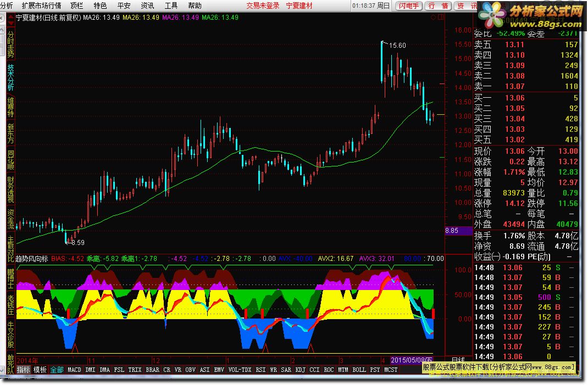Switch indicator to WR
Screen dimensions: 588x385
coord(273,370)
